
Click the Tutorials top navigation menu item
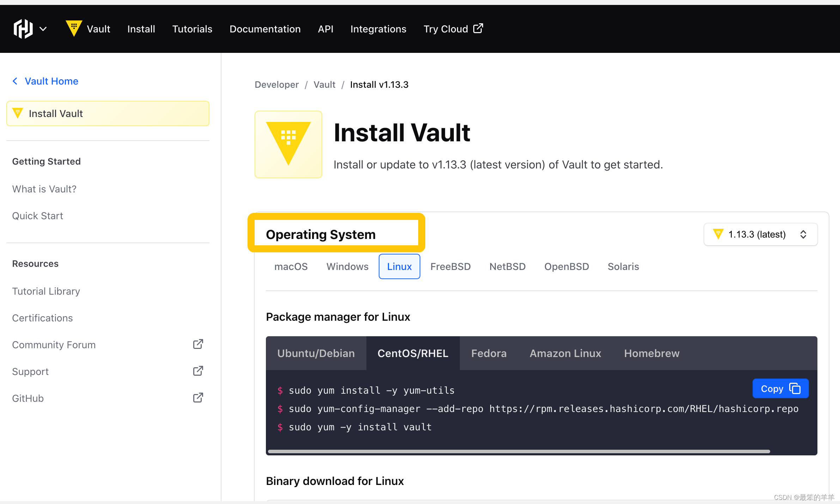[x=192, y=28]
